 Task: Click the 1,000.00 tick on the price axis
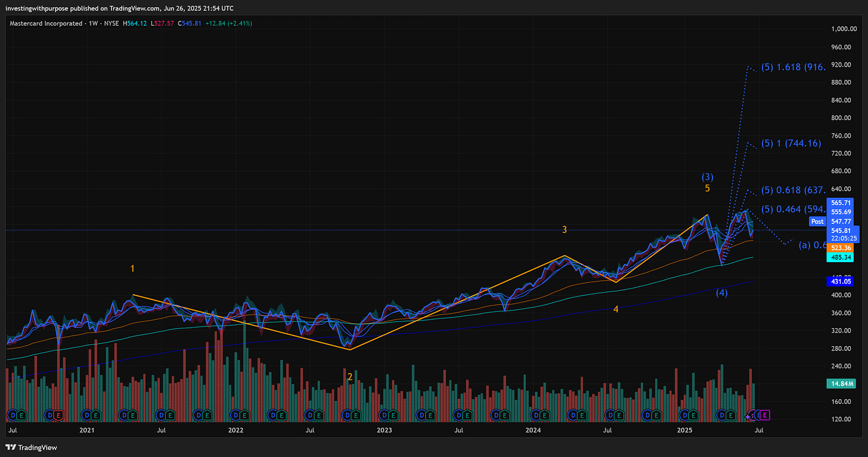pyautogui.click(x=844, y=29)
